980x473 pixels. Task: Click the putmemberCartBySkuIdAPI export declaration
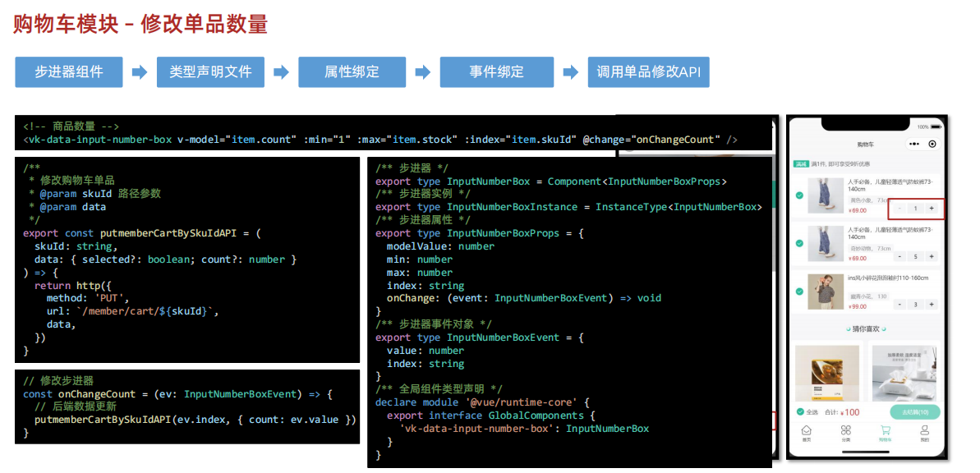click(x=142, y=233)
